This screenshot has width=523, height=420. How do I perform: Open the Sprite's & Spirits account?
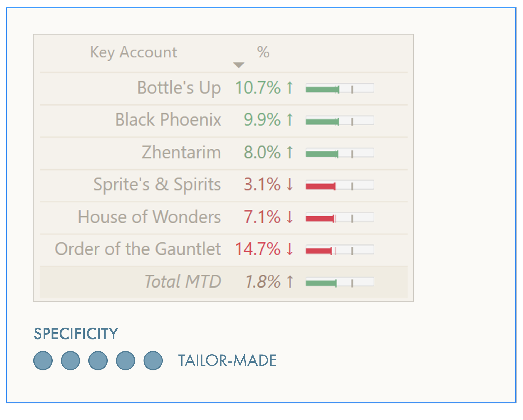pyautogui.click(x=157, y=185)
